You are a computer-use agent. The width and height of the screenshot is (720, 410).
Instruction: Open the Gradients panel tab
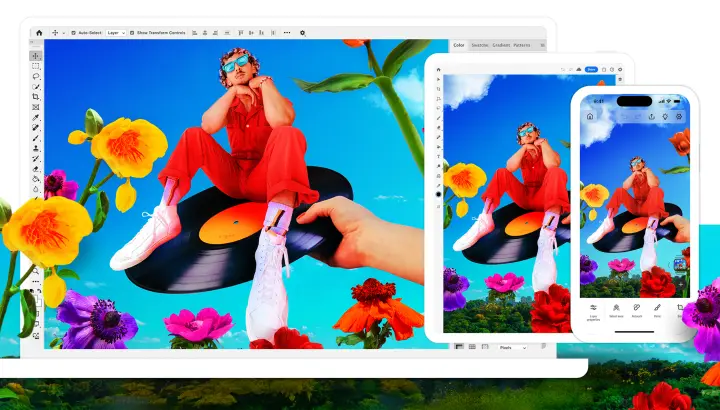coord(501,45)
